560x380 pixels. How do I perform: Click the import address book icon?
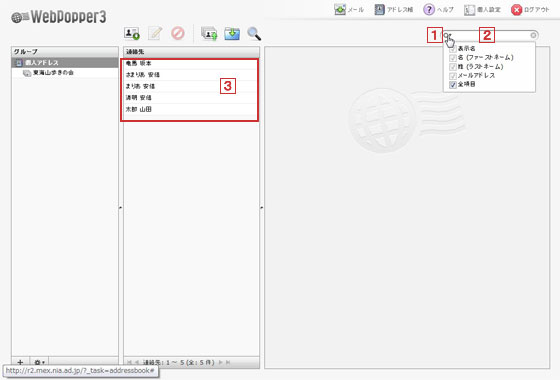coord(232,34)
